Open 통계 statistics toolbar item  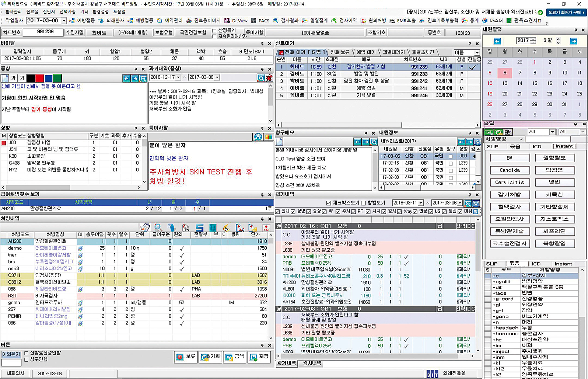tap(470, 21)
